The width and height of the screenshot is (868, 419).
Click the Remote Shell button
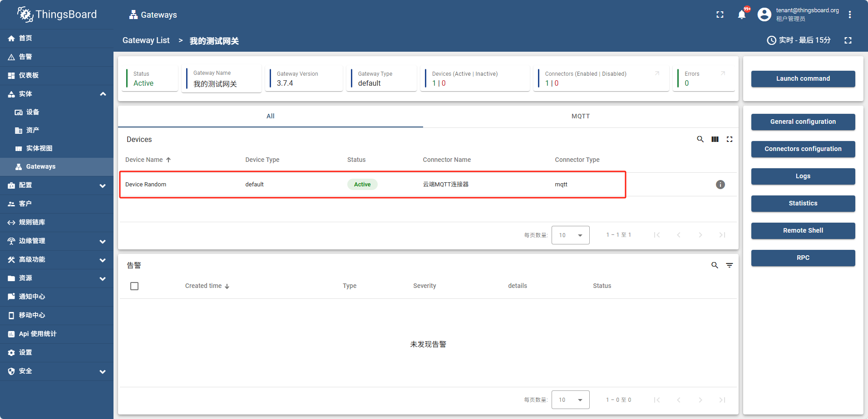pyautogui.click(x=803, y=231)
